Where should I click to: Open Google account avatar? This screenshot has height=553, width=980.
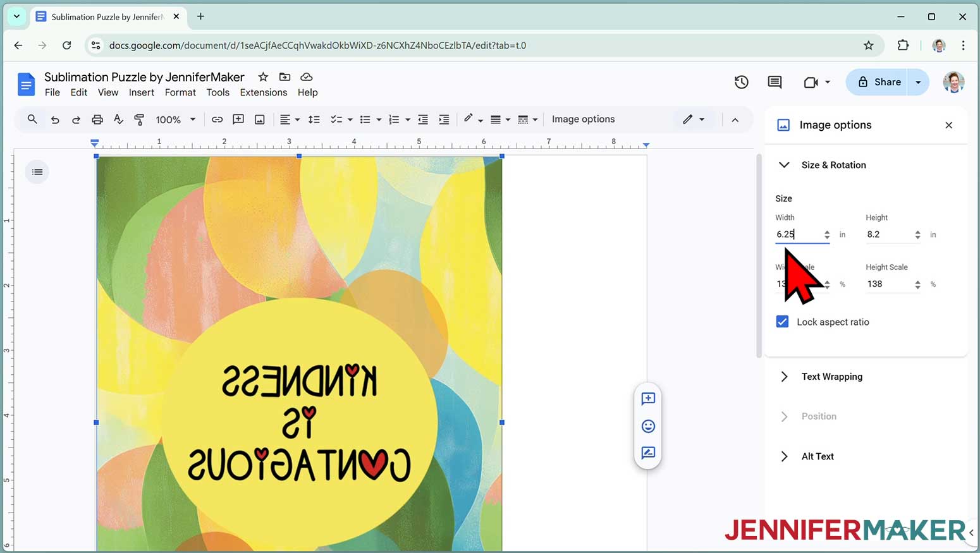(x=953, y=82)
